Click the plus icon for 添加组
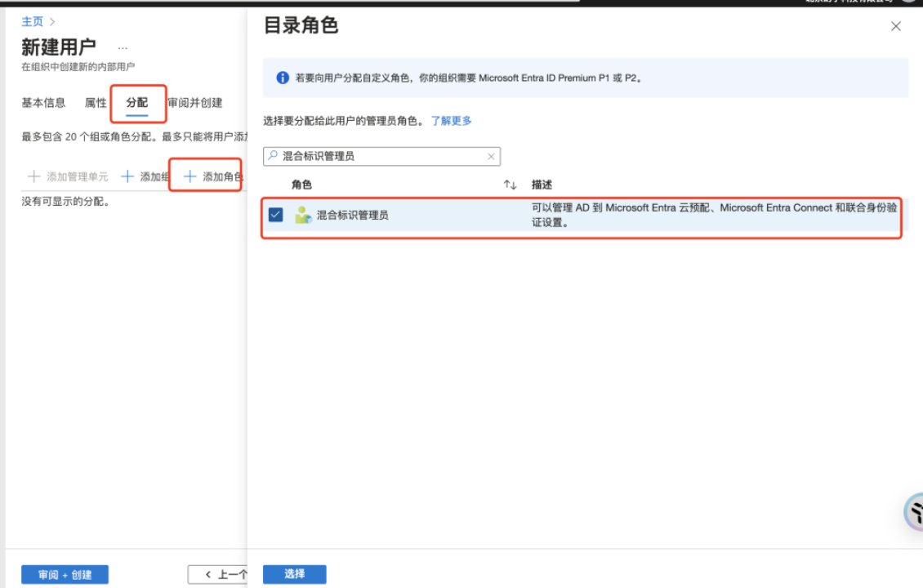The width and height of the screenshot is (923, 588). click(x=127, y=176)
